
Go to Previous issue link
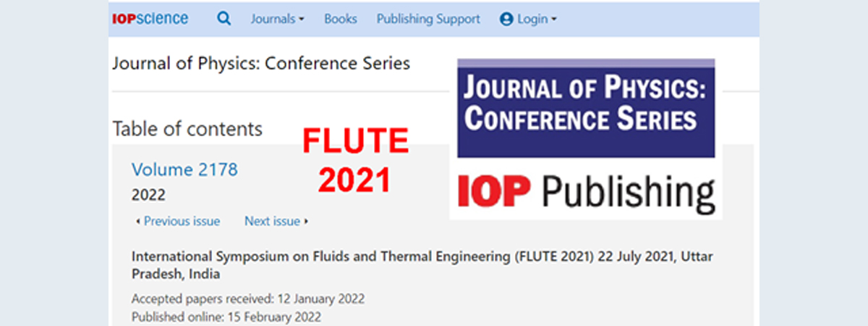coord(182,221)
